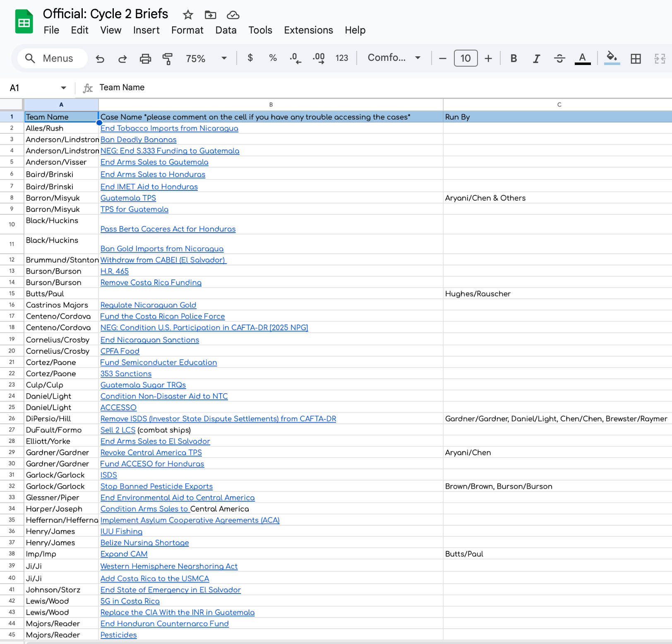
Task: Open the Regulate Nicaraguan Gold link
Action: pos(148,305)
